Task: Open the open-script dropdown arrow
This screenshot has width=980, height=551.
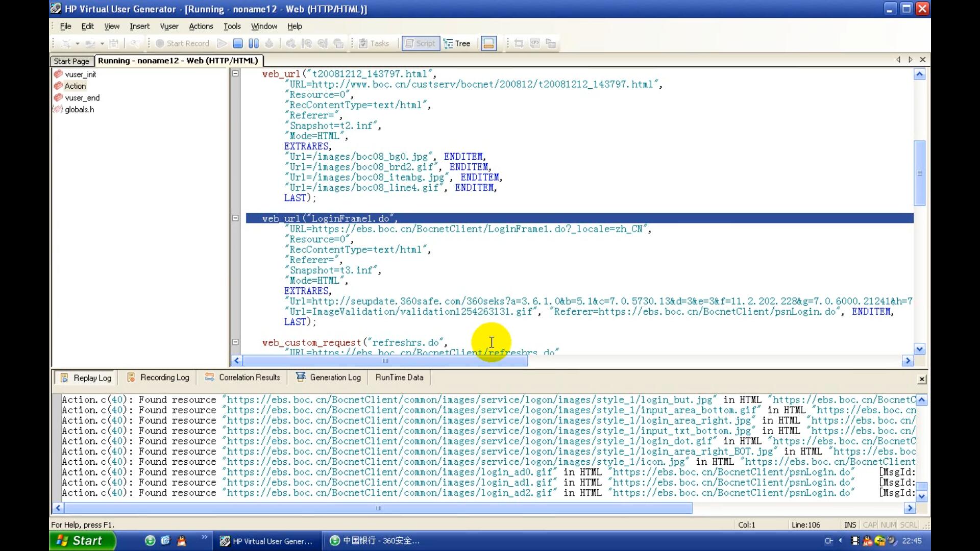Action: [102, 43]
